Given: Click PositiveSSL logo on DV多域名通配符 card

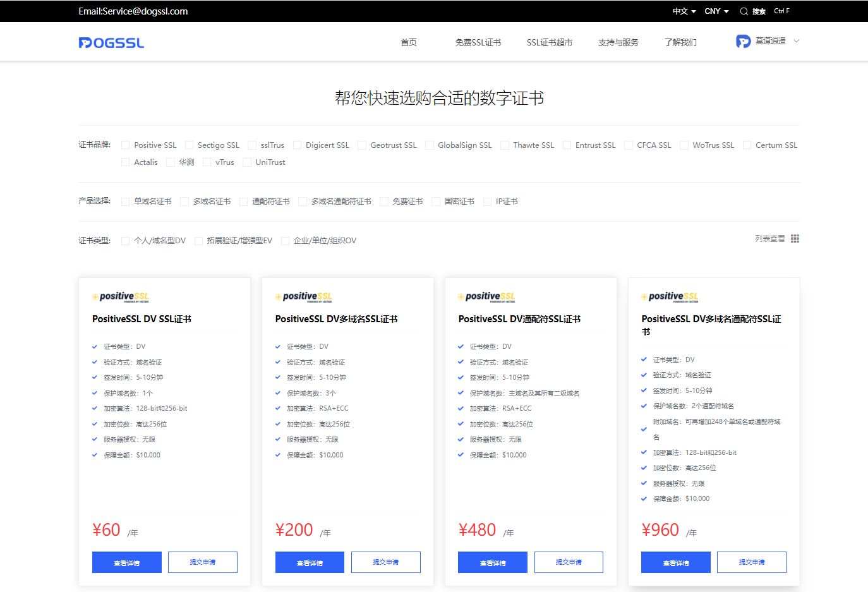Looking at the screenshot, I should tap(670, 297).
